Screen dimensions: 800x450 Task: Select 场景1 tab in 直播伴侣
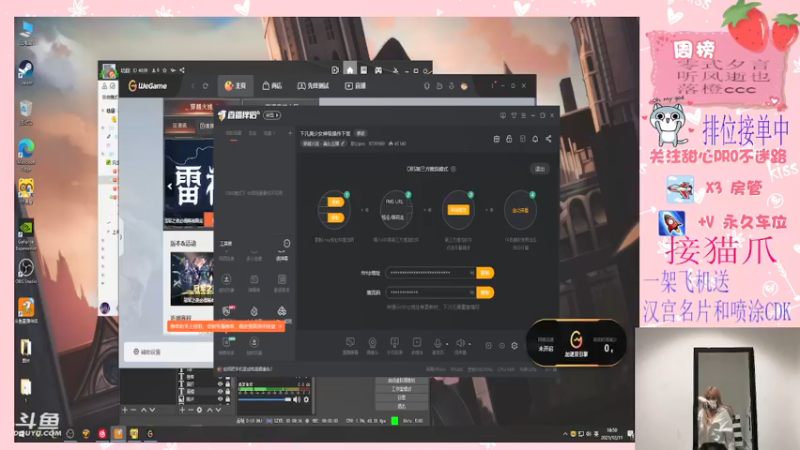click(x=269, y=133)
